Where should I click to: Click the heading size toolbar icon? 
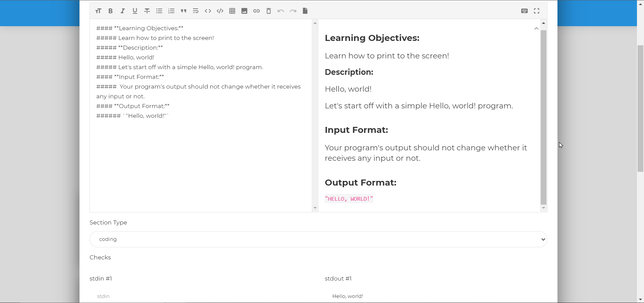98,11
